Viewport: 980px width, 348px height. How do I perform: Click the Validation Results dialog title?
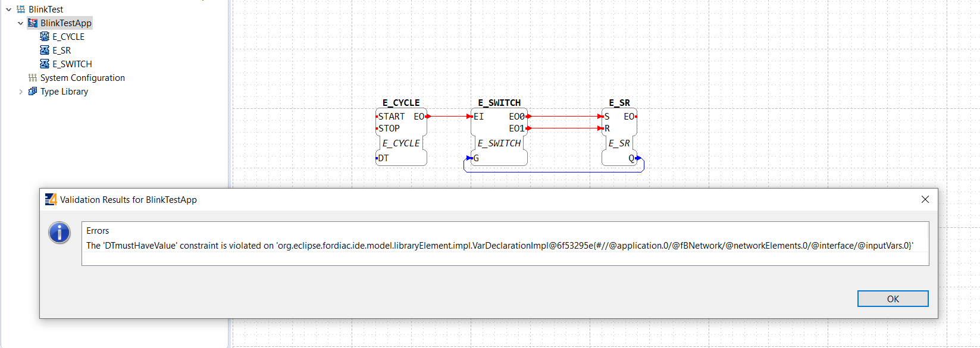[129, 200]
